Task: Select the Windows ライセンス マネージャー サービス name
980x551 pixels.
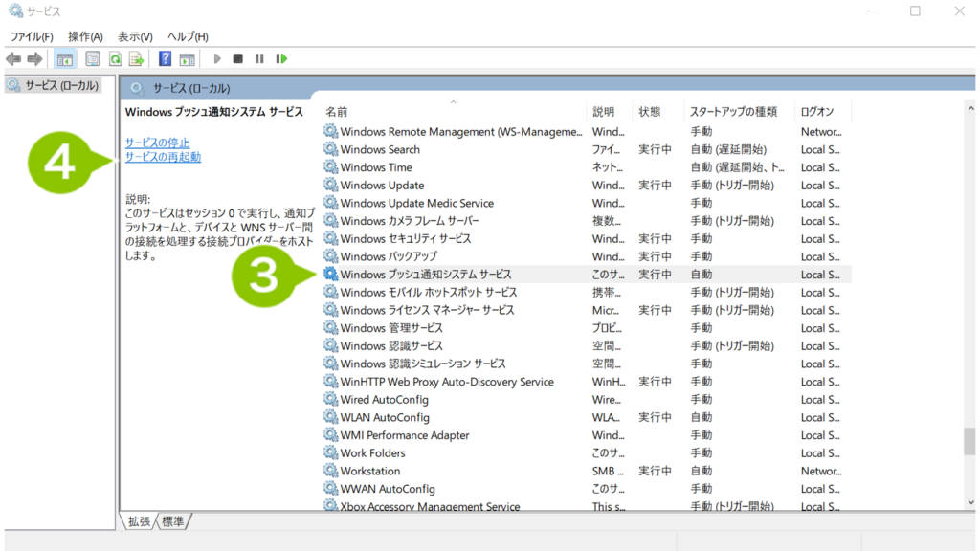Action: point(427,311)
